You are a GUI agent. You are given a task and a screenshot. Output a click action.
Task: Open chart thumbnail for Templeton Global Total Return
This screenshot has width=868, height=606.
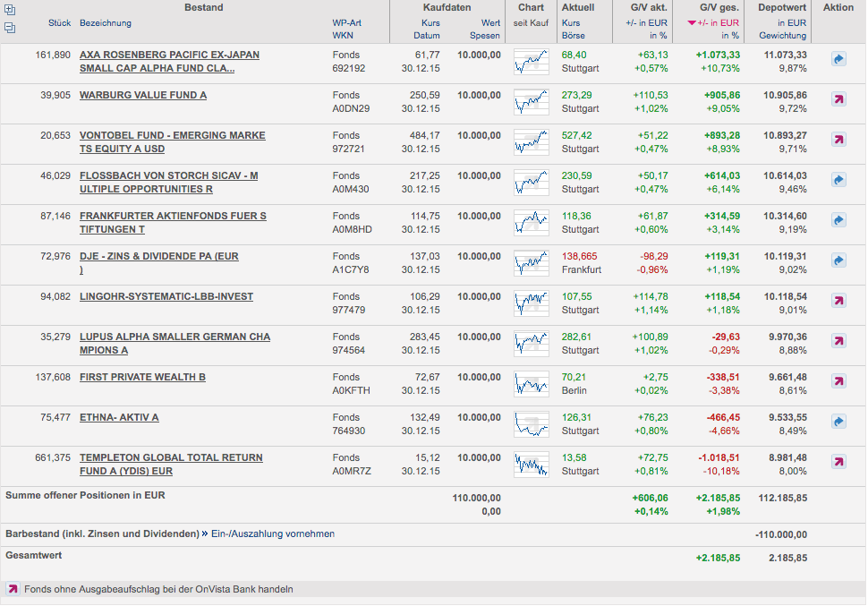pos(532,465)
